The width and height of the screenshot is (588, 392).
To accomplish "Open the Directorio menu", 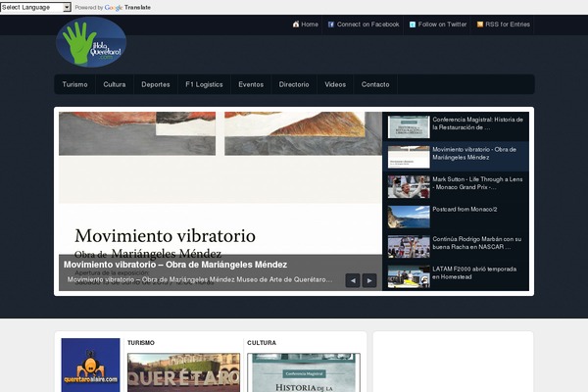I will point(294,84).
